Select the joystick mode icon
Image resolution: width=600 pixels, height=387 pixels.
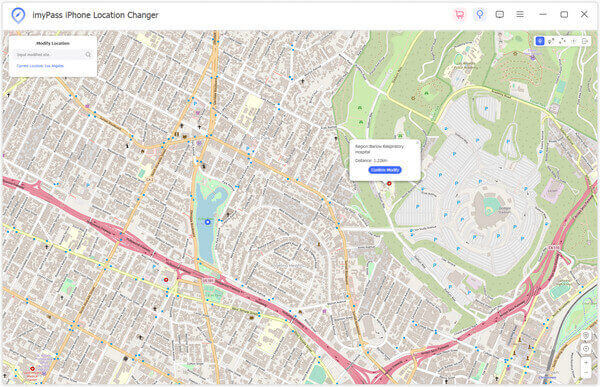point(573,41)
